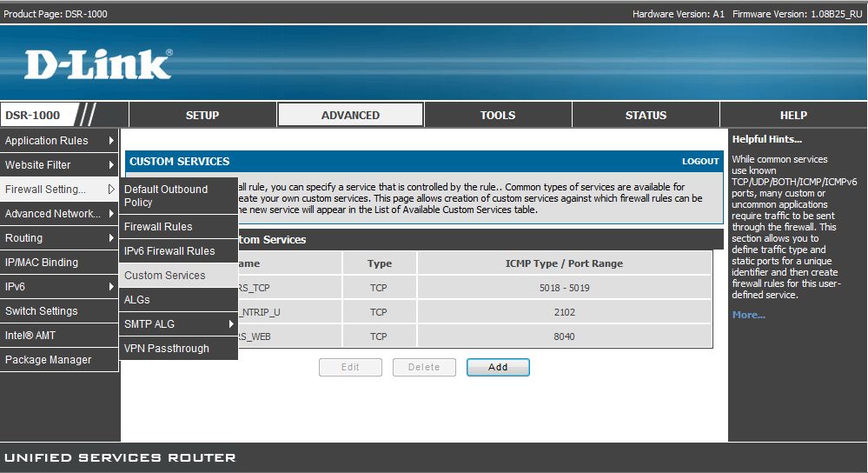The width and height of the screenshot is (868, 473).
Task: Open Switch Settings page
Action: [x=59, y=311]
